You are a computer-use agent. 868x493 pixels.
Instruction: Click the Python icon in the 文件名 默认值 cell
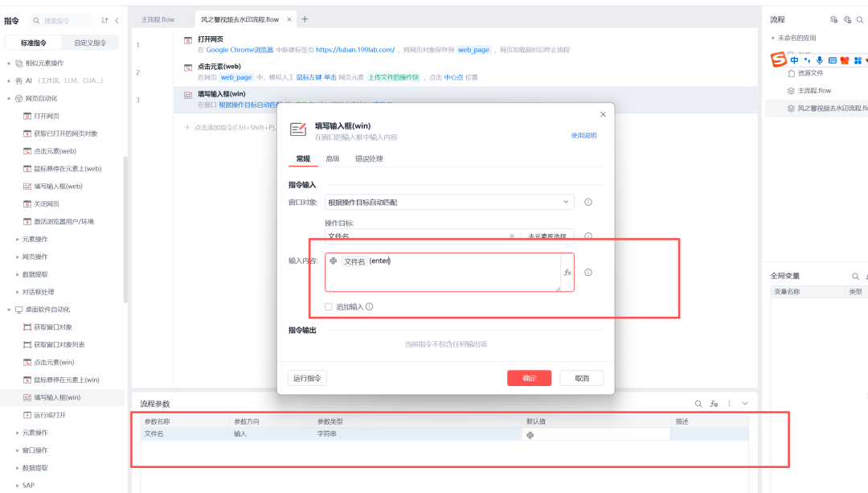click(530, 435)
